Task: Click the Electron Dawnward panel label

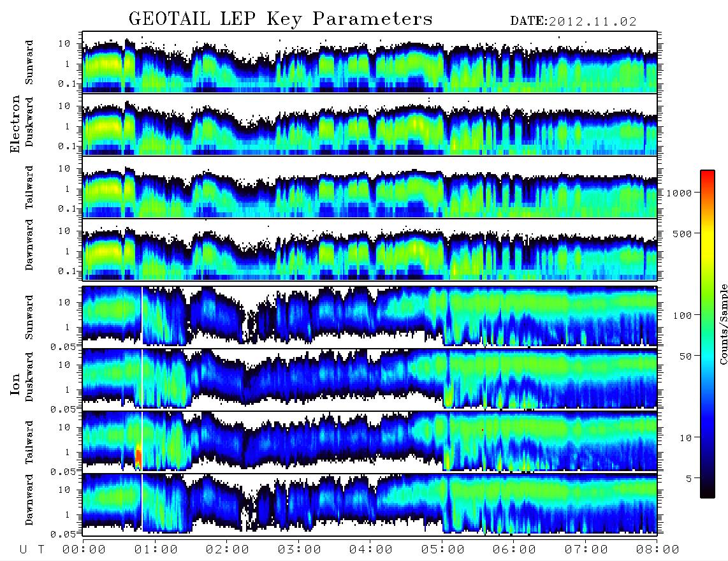Action: pos(29,245)
